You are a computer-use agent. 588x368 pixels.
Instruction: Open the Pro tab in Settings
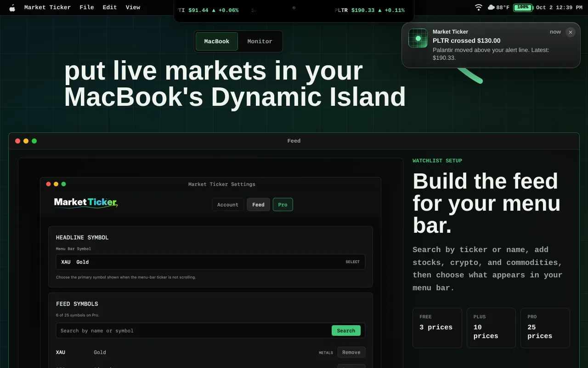pos(283,205)
